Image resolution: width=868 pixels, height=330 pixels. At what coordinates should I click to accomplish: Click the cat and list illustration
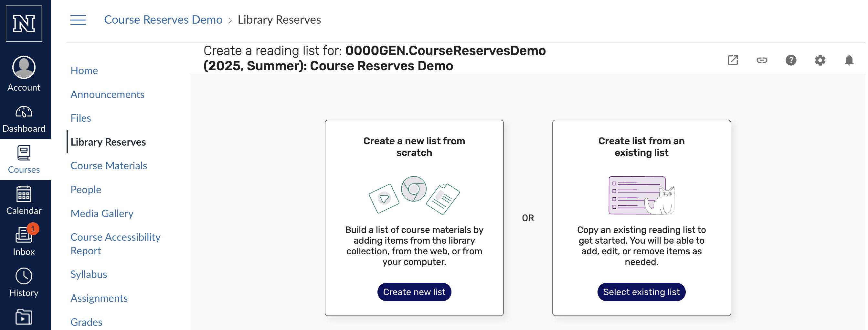tap(641, 195)
